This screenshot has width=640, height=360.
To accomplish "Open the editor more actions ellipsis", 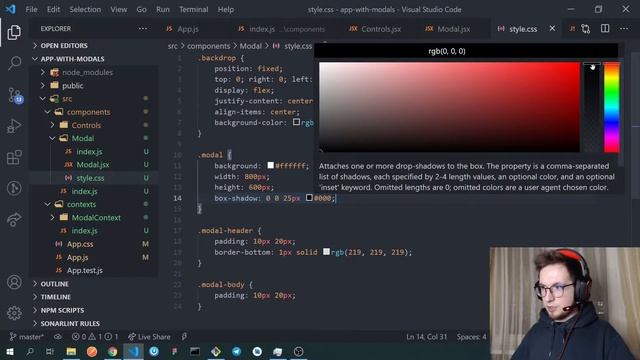I will 624,29.
